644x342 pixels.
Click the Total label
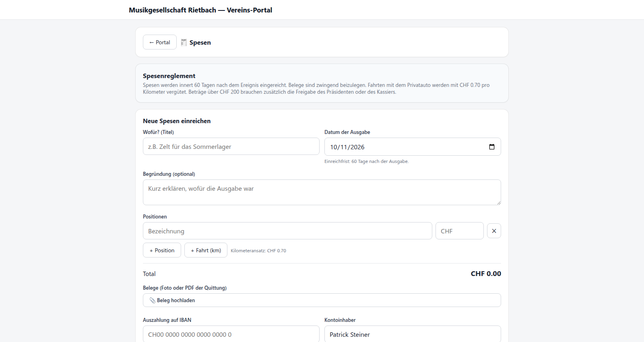(149, 274)
